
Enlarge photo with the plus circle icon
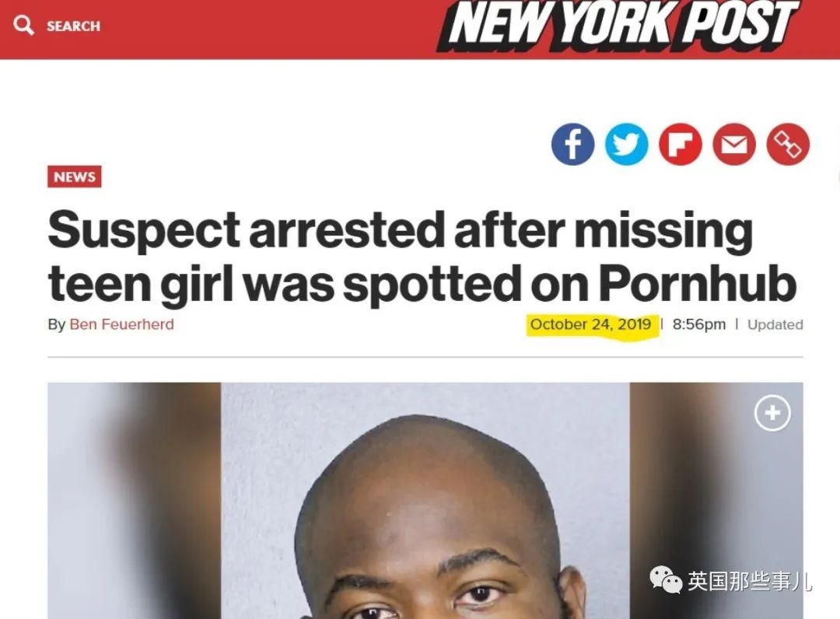click(x=772, y=413)
